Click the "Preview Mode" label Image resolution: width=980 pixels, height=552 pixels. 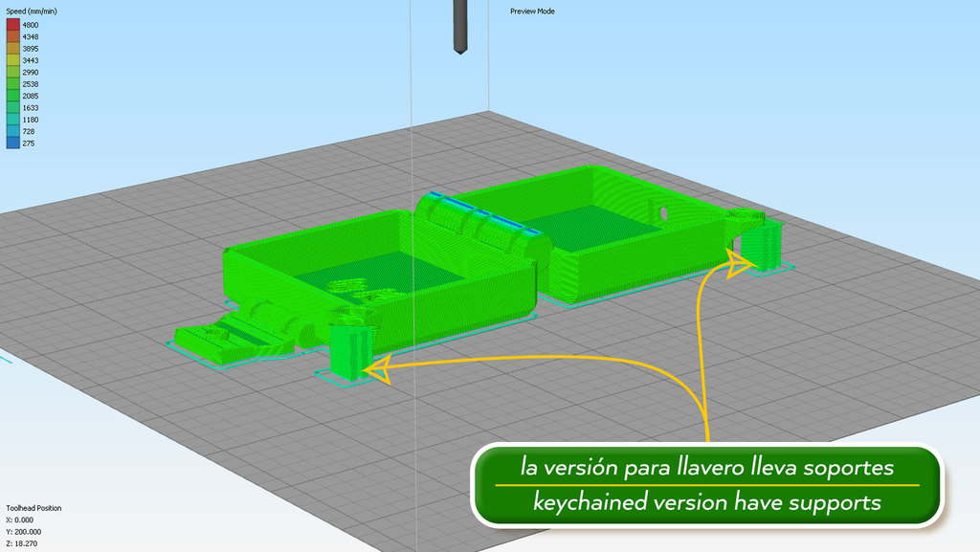[x=532, y=11]
